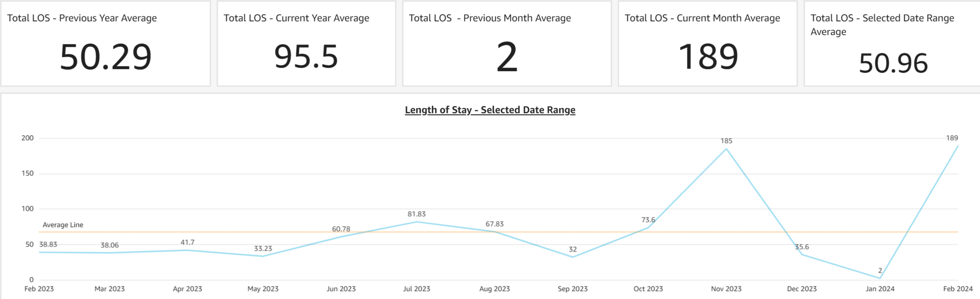Select the Jan 2024 x-axis label
This screenshot has height=299, width=980.
(880, 288)
